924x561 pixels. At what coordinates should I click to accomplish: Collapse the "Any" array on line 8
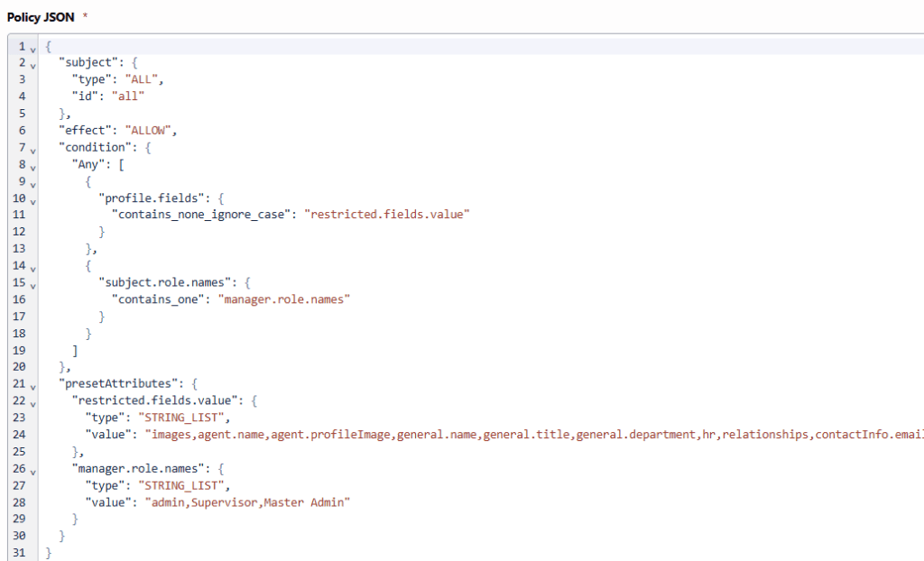coord(32,165)
